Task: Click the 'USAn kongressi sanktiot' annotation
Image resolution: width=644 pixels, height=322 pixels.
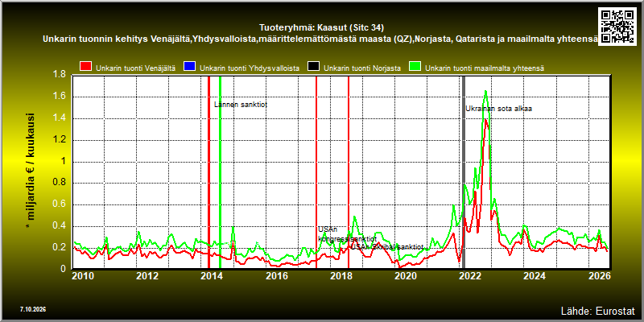Action: tap(347, 234)
